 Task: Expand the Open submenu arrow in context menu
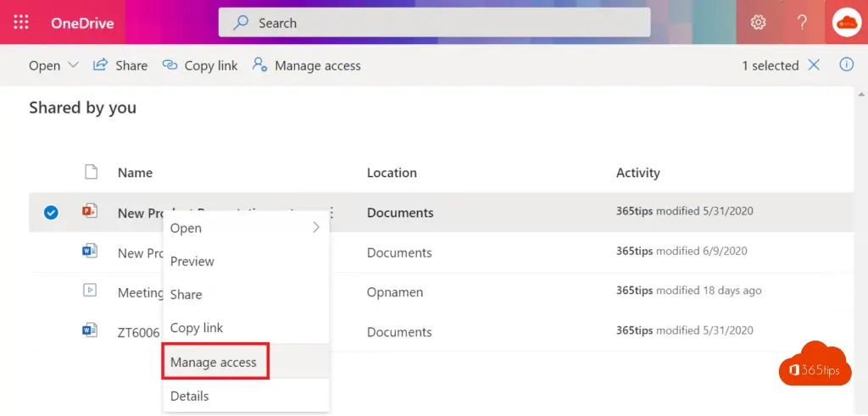pyautogui.click(x=316, y=228)
